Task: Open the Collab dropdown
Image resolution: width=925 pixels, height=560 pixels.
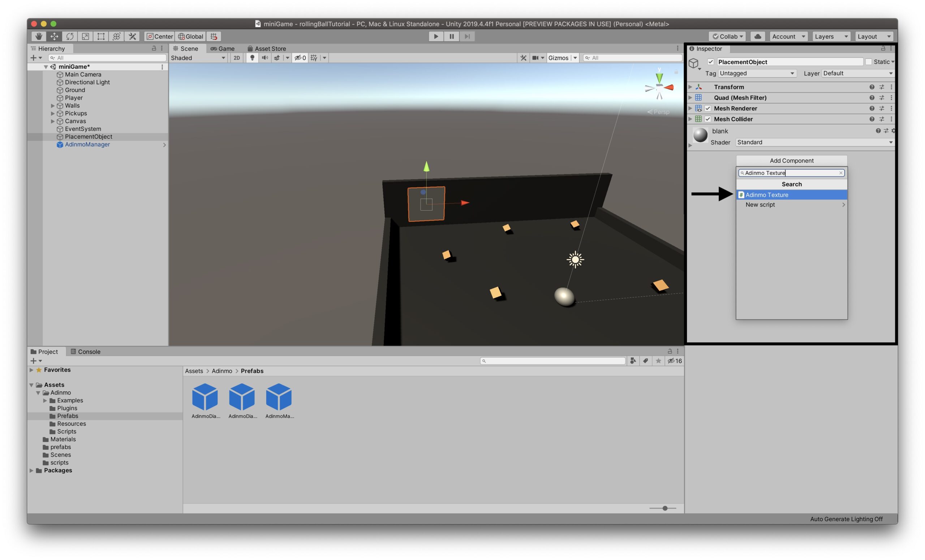Action: pyautogui.click(x=728, y=36)
